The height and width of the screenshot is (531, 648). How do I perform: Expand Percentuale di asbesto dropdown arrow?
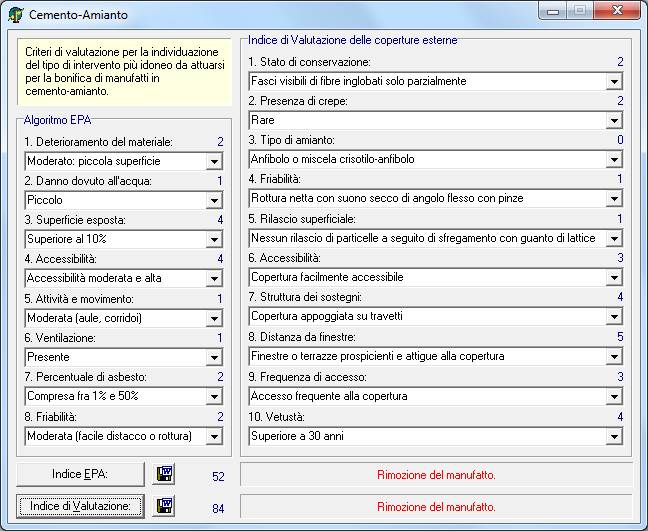214,397
